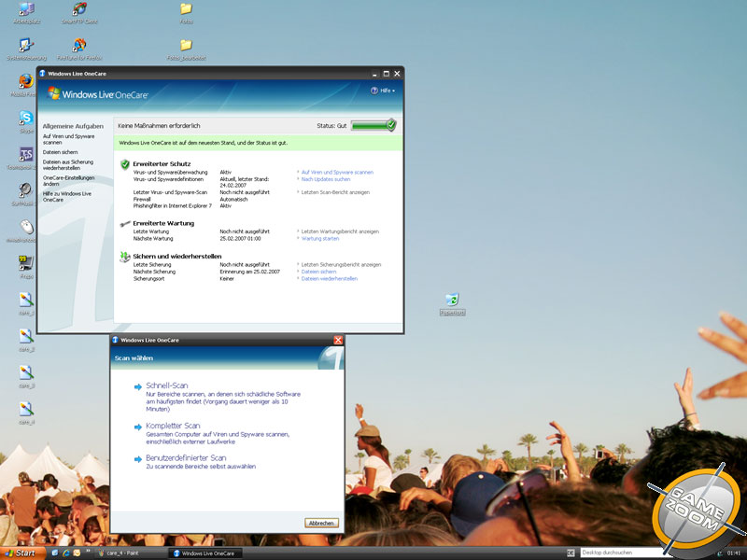747x560 pixels.
Task: Click the Windows Live OneCare logo in header
Action: pos(98,94)
